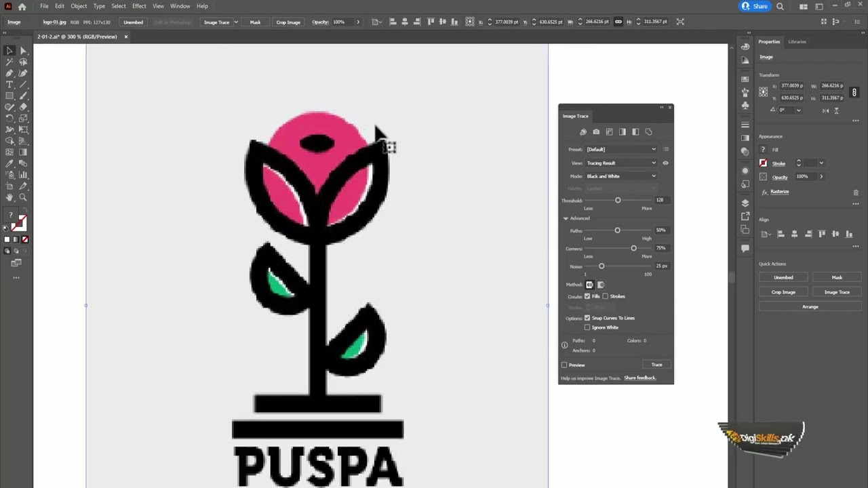Enable the Ignore White checkbox
This screenshot has width=868, height=488.
tap(587, 327)
